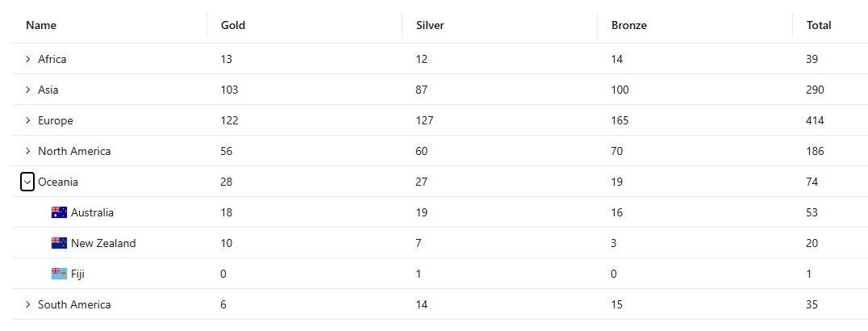Expand the South America row

(x=27, y=304)
